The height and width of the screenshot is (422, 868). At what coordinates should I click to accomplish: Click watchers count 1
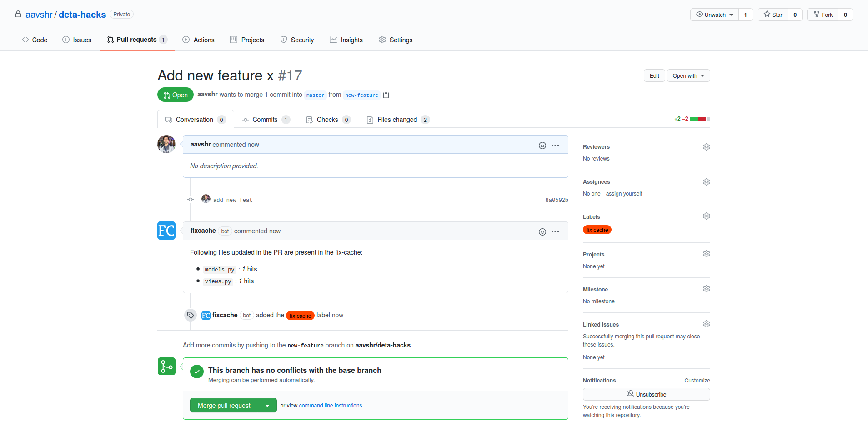tap(745, 15)
